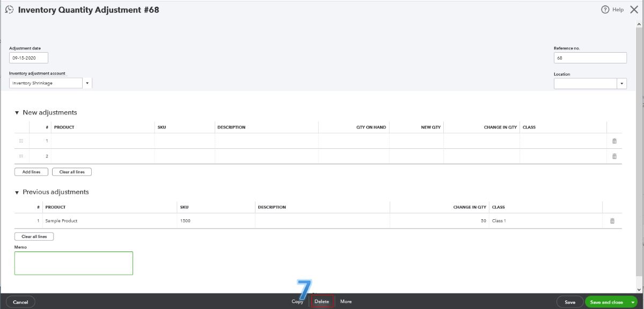
Task: Click the SKU cell of line 2
Action: point(185,156)
